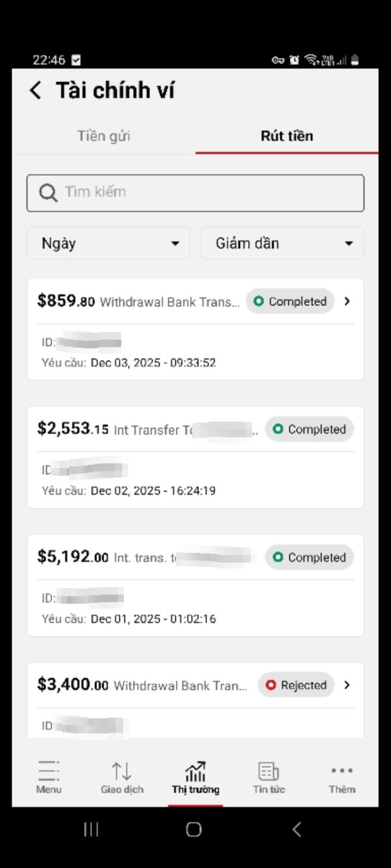The image size is (391, 868).
Task: Tap the Thêm three-dots icon
Action: [x=341, y=771]
